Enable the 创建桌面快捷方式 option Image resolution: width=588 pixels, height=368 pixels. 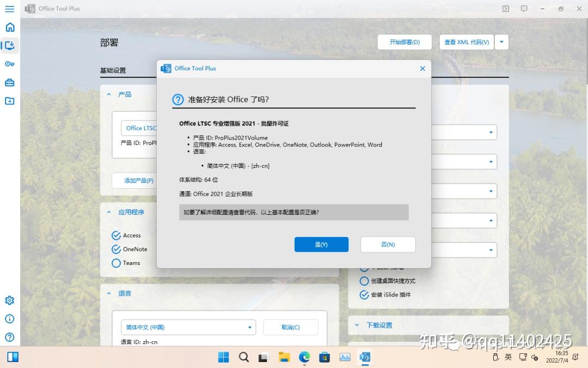coord(364,281)
